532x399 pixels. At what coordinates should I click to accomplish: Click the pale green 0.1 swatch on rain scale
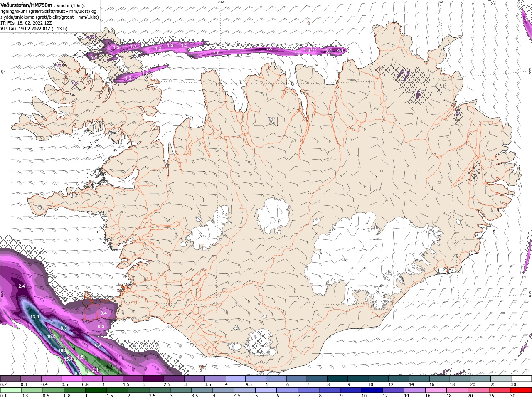11,390
